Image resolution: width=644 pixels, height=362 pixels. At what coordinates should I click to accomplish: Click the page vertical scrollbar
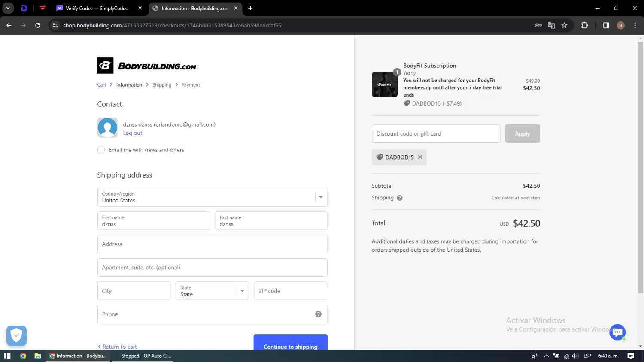pos(641,167)
